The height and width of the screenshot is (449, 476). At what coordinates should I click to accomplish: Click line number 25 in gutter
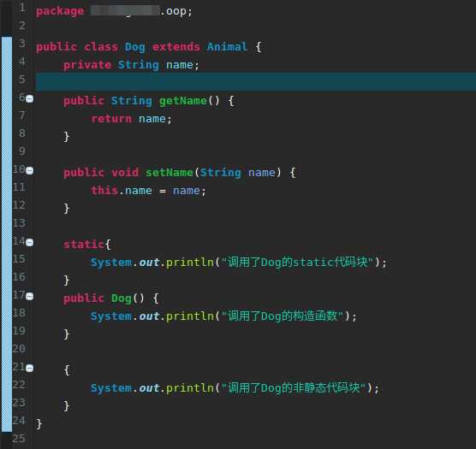[x=19, y=438]
